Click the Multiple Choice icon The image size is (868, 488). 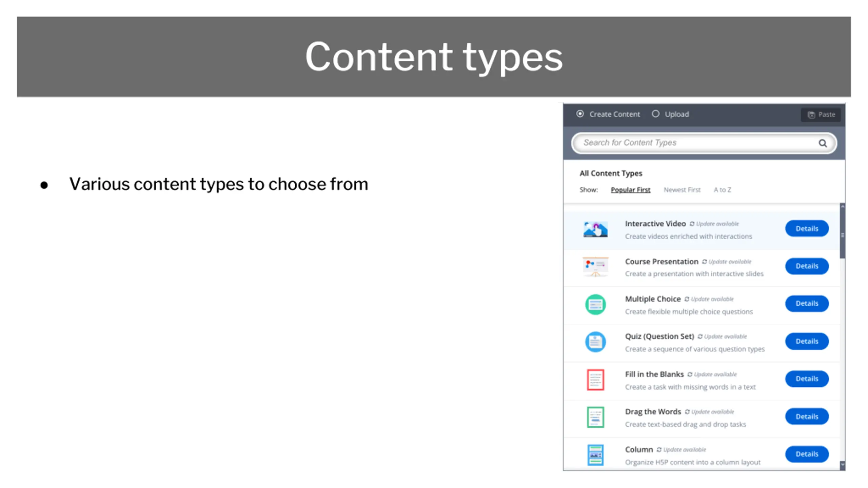[x=595, y=304]
